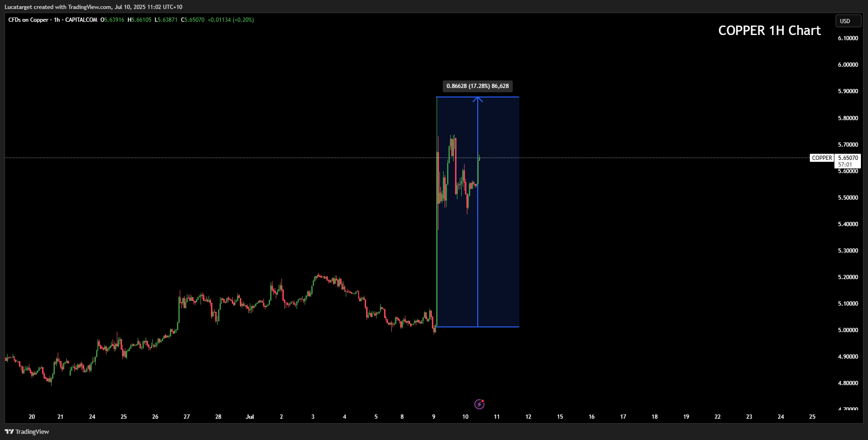Image resolution: width=868 pixels, height=440 pixels.
Task: Open the USD currency selector
Action: (x=848, y=21)
